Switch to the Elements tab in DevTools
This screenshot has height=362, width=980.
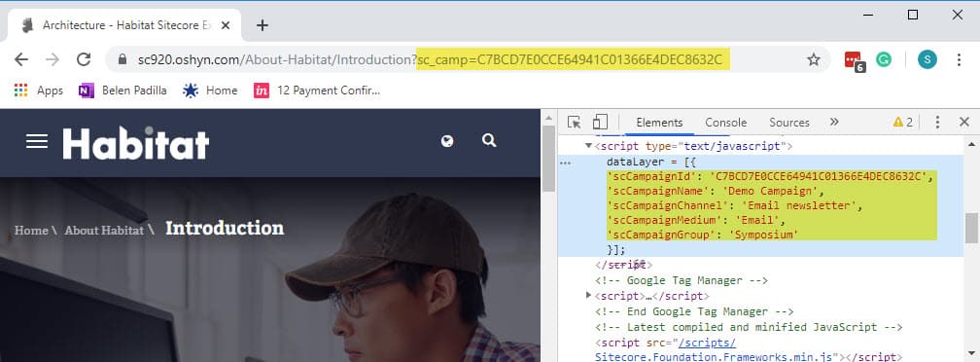pos(659,123)
